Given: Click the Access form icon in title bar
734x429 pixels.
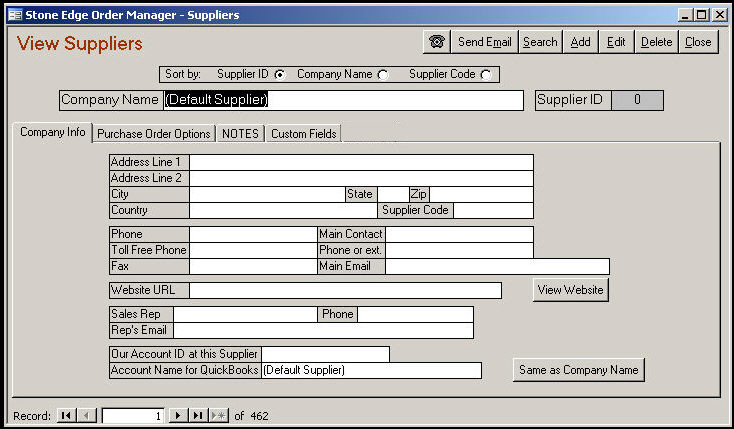Looking at the screenshot, I should point(15,15).
